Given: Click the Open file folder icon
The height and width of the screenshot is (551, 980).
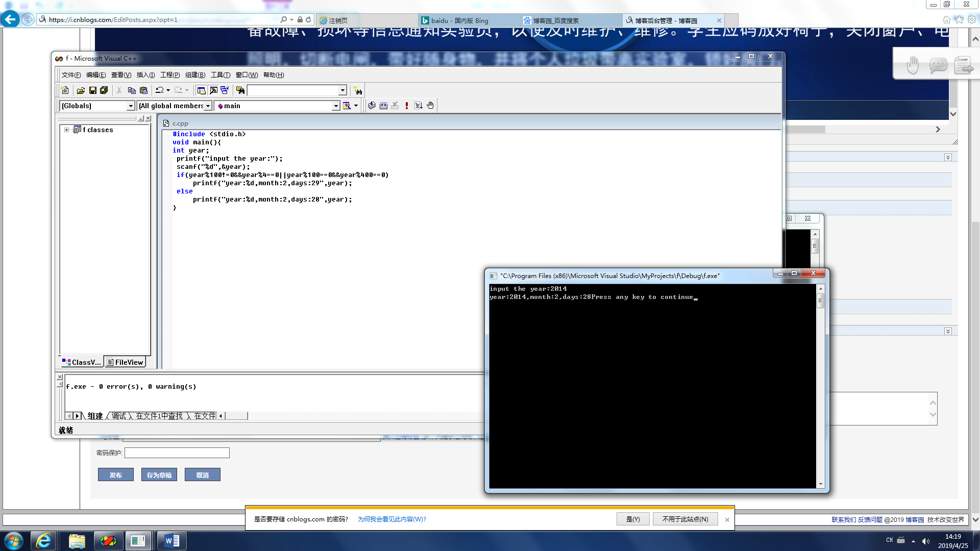Looking at the screenshot, I should click(x=81, y=90).
